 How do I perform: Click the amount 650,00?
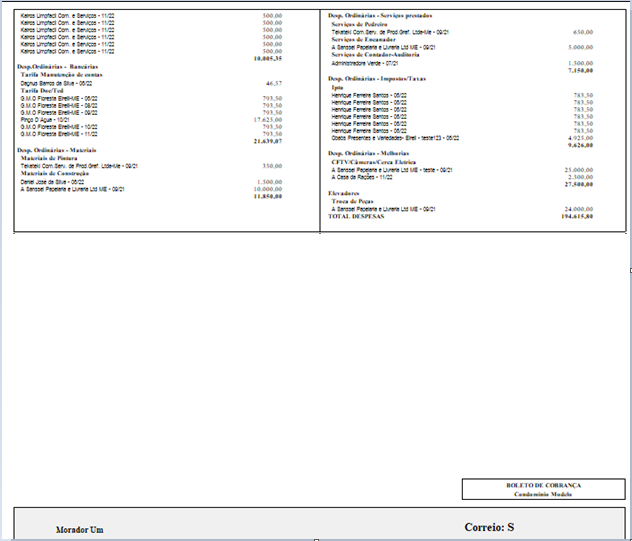pyautogui.click(x=583, y=32)
